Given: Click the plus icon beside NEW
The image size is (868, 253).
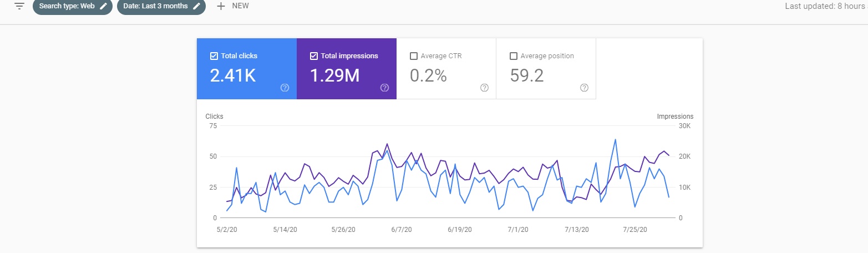Looking at the screenshot, I should 221,6.
